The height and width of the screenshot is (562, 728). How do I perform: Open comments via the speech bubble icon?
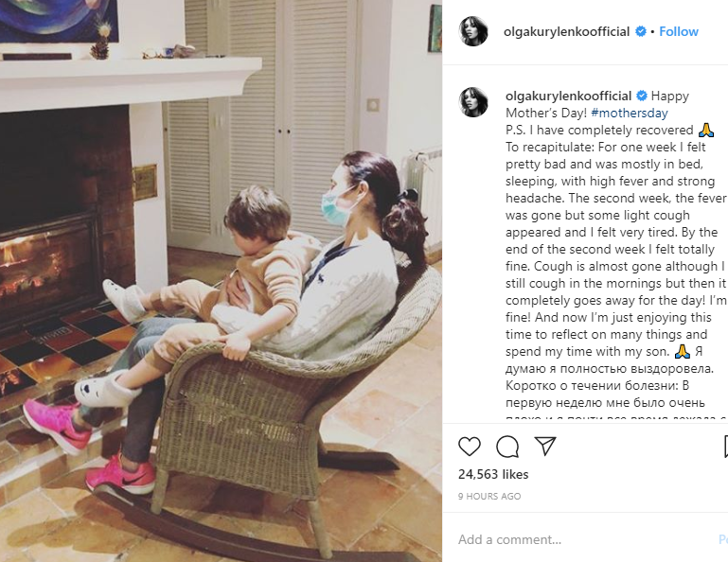(507, 447)
